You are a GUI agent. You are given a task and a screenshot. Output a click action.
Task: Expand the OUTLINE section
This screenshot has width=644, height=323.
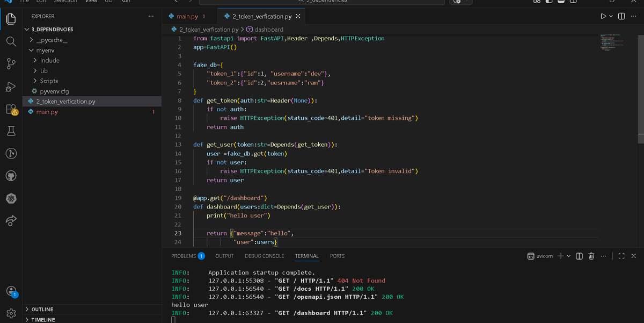pyautogui.click(x=93, y=310)
